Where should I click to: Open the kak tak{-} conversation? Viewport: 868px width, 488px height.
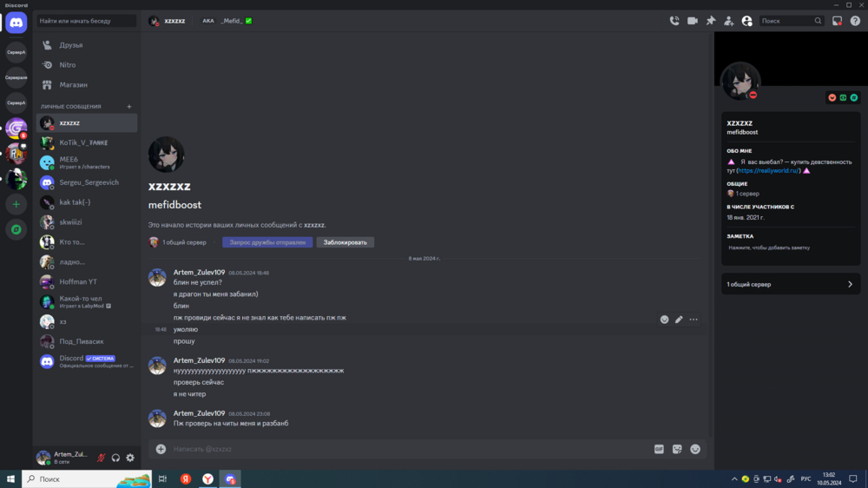pyautogui.click(x=86, y=202)
